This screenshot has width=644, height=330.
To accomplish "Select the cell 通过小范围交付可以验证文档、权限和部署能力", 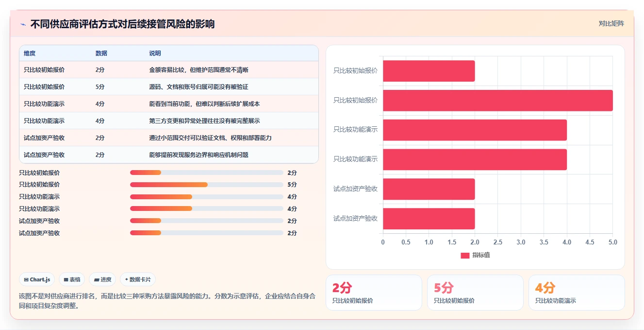I will click(x=210, y=138).
